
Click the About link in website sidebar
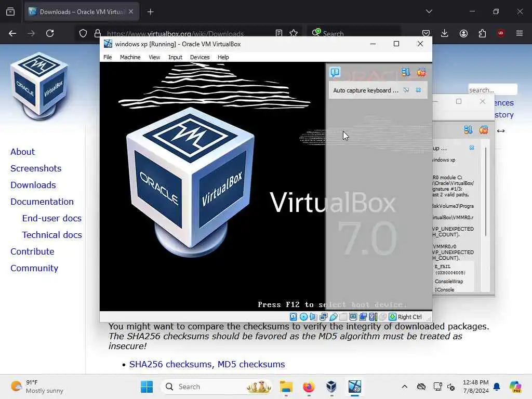click(22, 152)
